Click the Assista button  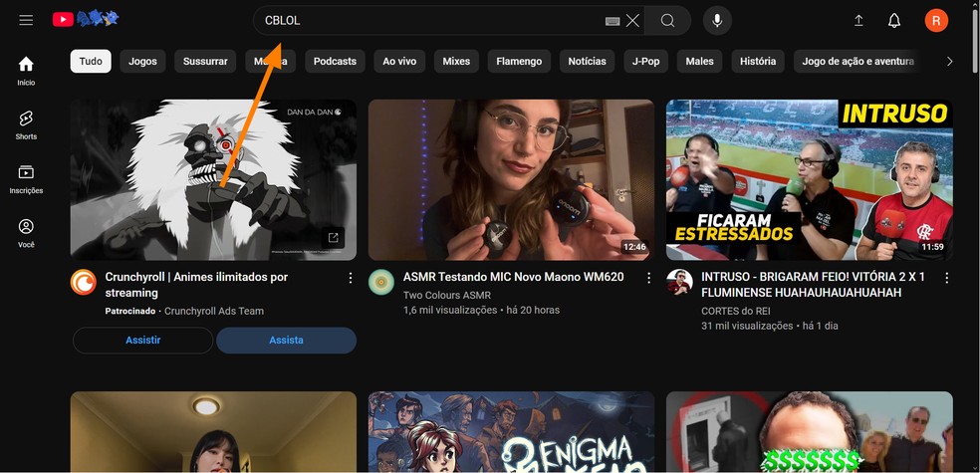[x=286, y=340]
